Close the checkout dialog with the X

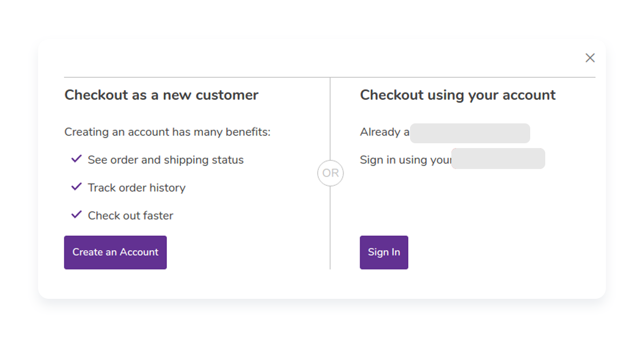[x=590, y=58]
